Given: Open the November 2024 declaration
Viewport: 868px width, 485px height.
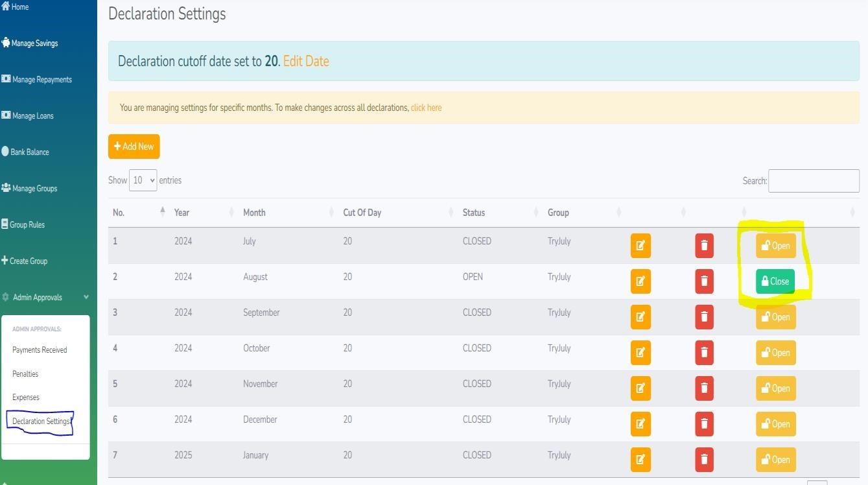Looking at the screenshot, I should 775,388.
